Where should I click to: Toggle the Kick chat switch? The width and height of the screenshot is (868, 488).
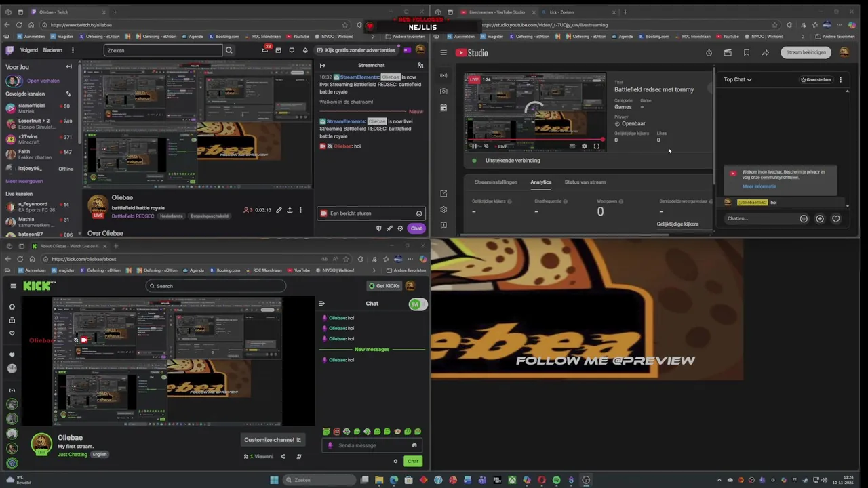click(418, 304)
